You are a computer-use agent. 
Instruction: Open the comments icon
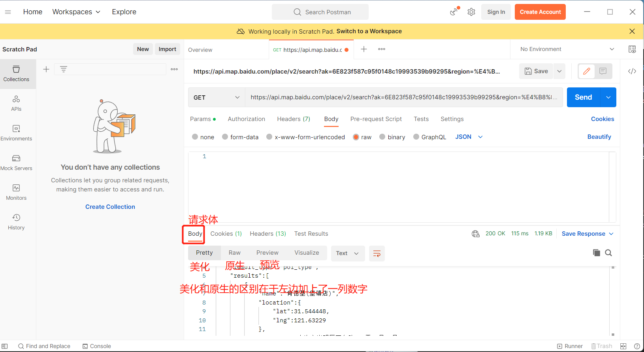tap(603, 71)
